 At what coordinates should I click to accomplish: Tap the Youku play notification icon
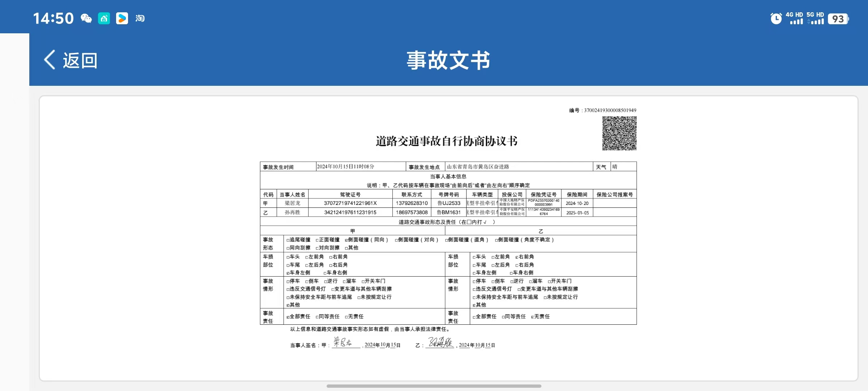pyautogui.click(x=122, y=18)
